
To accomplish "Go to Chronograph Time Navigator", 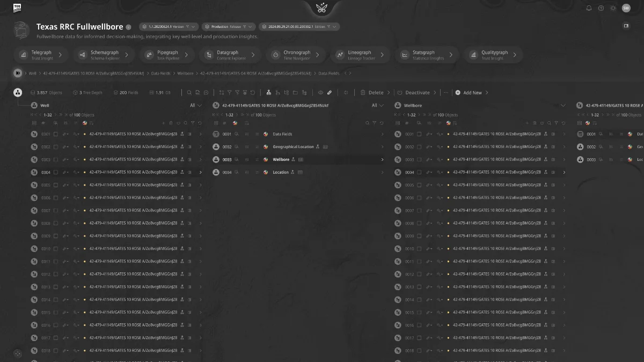I will point(296,55).
